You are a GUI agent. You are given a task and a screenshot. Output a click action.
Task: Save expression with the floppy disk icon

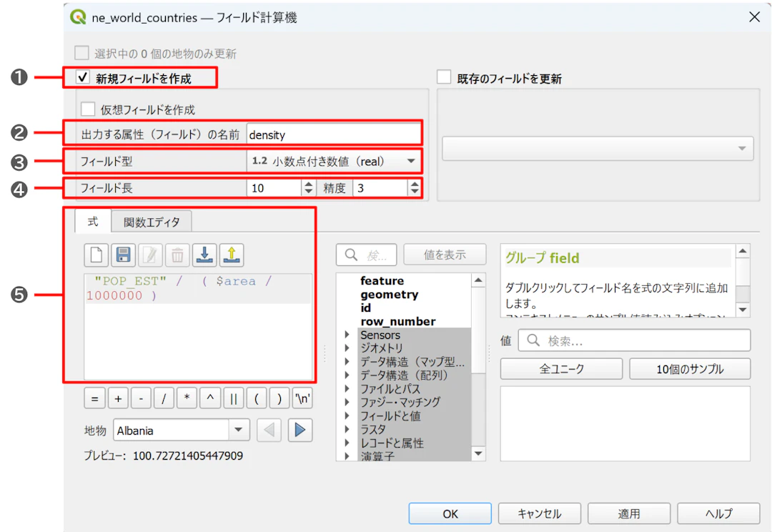pos(123,255)
